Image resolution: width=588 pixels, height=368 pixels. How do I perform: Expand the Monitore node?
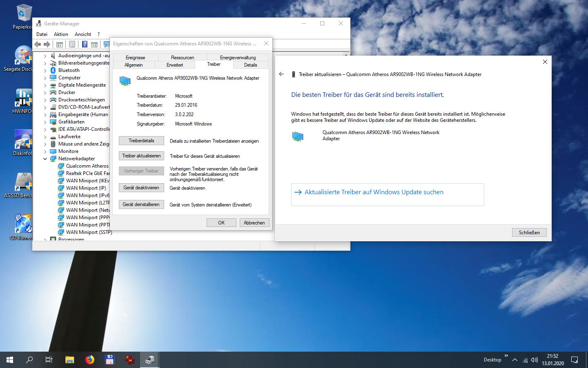coord(45,151)
